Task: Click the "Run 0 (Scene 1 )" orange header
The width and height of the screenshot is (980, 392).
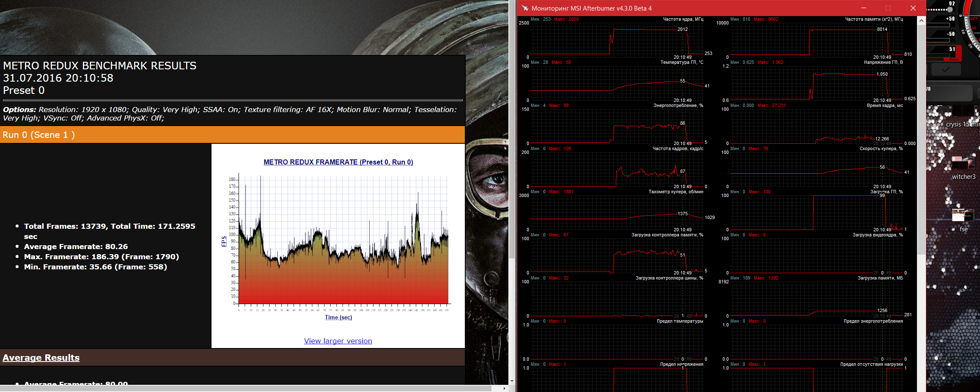Action: pyautogui.click(x=232, y=135)
